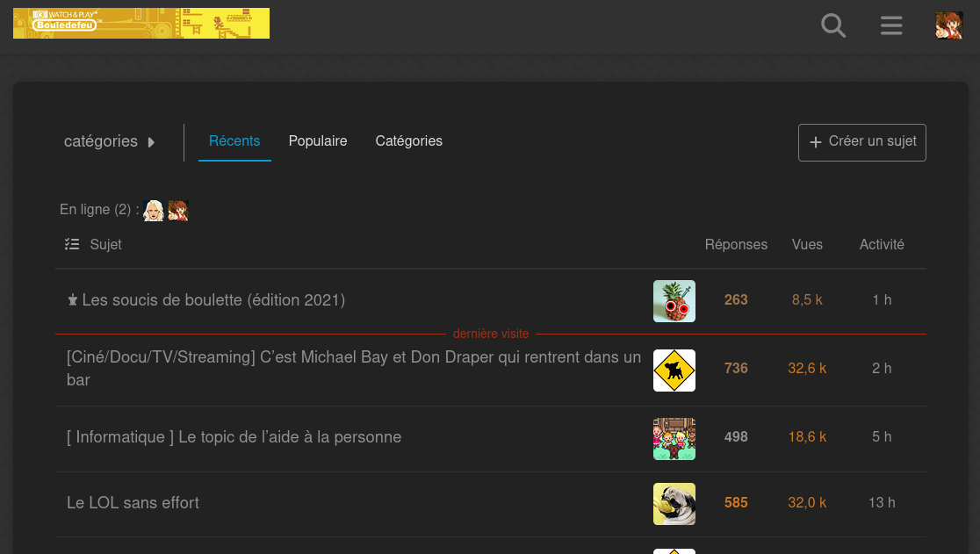Open the hamburger menu icon

891,25
